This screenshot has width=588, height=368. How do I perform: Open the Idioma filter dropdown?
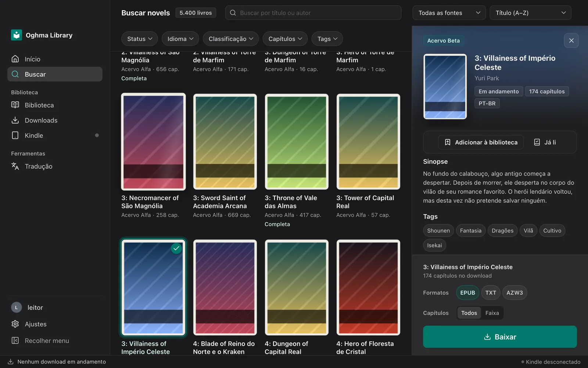(180, 39)
